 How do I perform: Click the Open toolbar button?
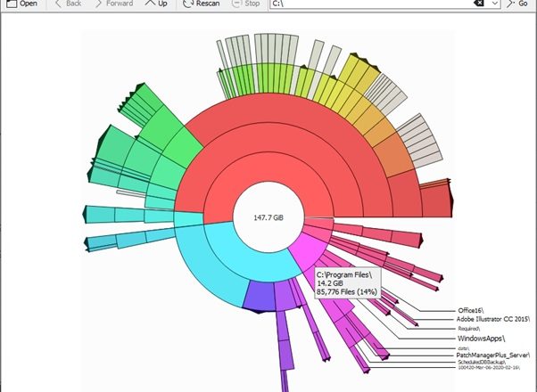pos(21,4)
